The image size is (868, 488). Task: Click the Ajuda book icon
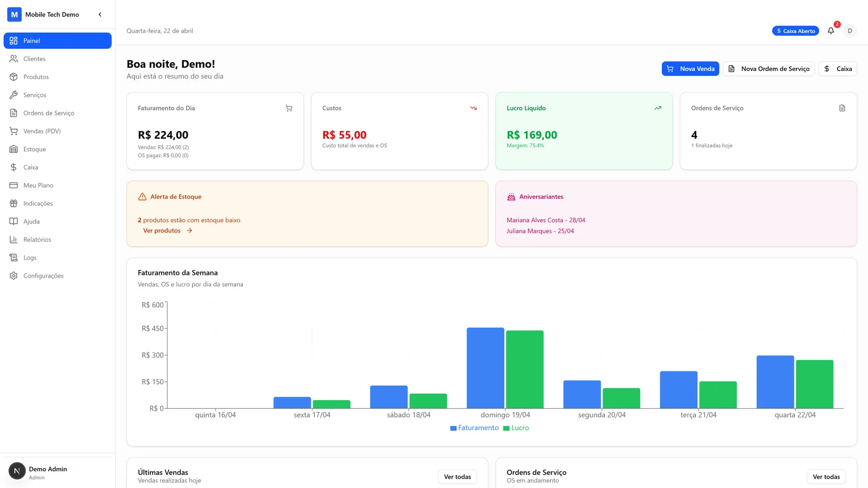point(14,221)
